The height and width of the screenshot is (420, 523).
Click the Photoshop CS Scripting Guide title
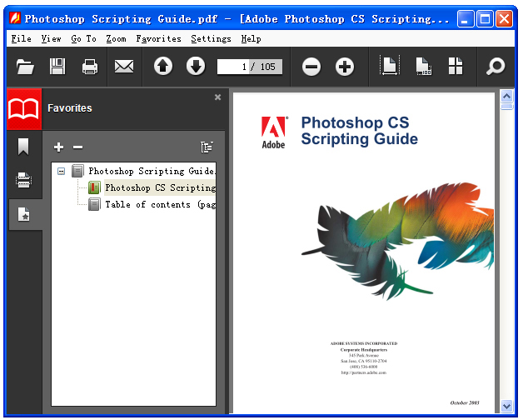click(x=359, y=131)
